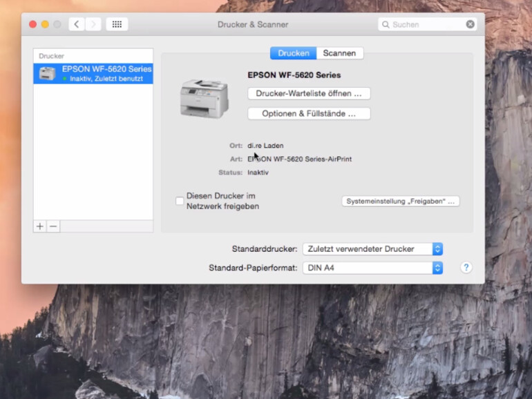Click the 'di.re Laden' location text
This screenshot has height=399, width=532.
point(265,146)
